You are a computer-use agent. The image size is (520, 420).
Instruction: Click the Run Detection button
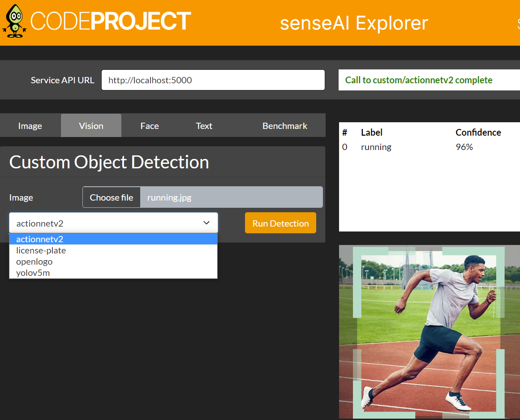(280, 223)
